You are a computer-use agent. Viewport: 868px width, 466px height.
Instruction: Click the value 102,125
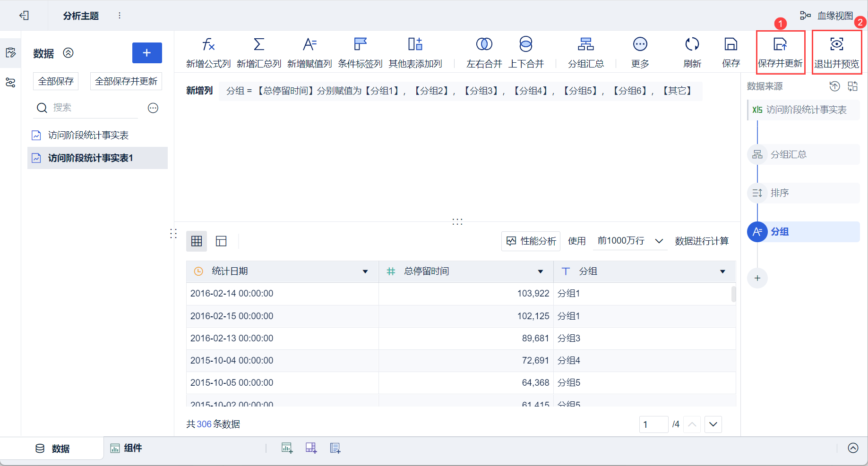[x=533, y=316]
